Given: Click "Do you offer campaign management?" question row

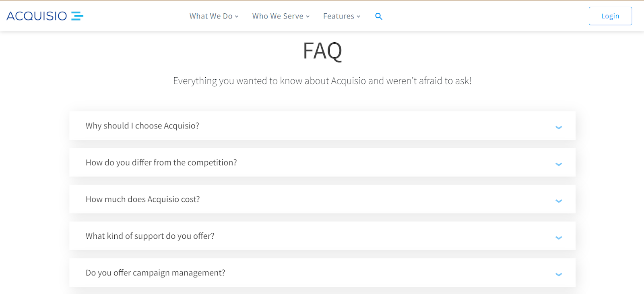Looking at the screenshot, I should point(155,273).
